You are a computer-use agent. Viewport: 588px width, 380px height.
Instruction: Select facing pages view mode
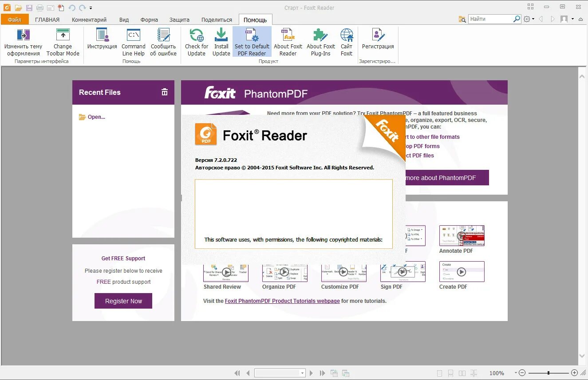point(462,373)
